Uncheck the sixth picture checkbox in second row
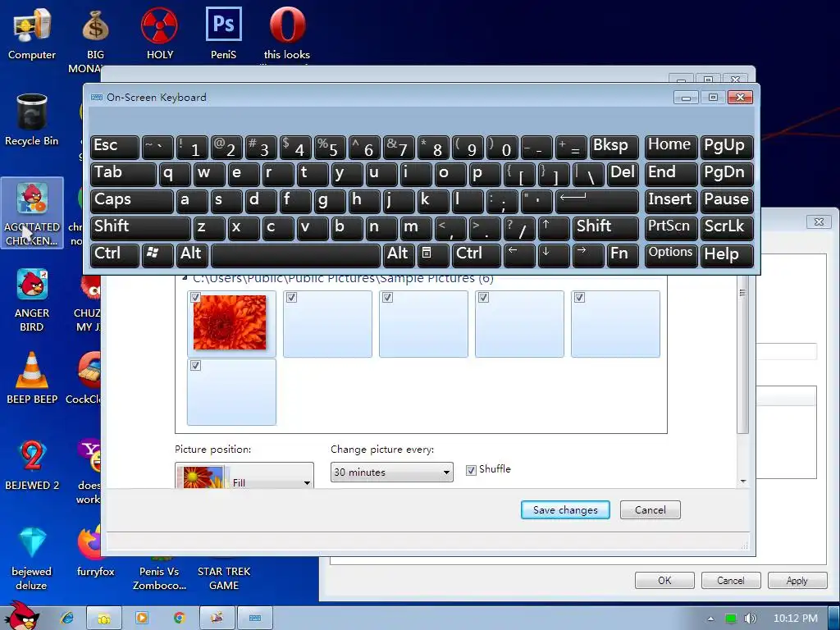This screenshot has width=840, height=630. point(195,365)
